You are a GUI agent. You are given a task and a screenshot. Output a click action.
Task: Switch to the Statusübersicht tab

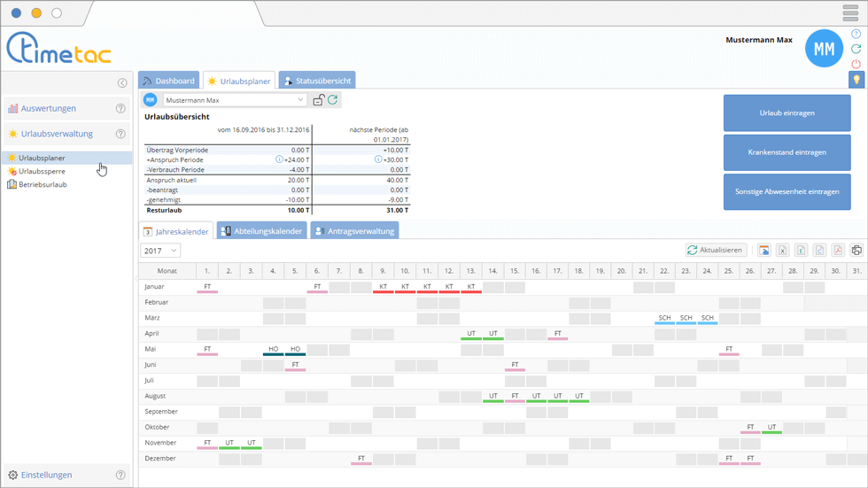click(317, 81)
